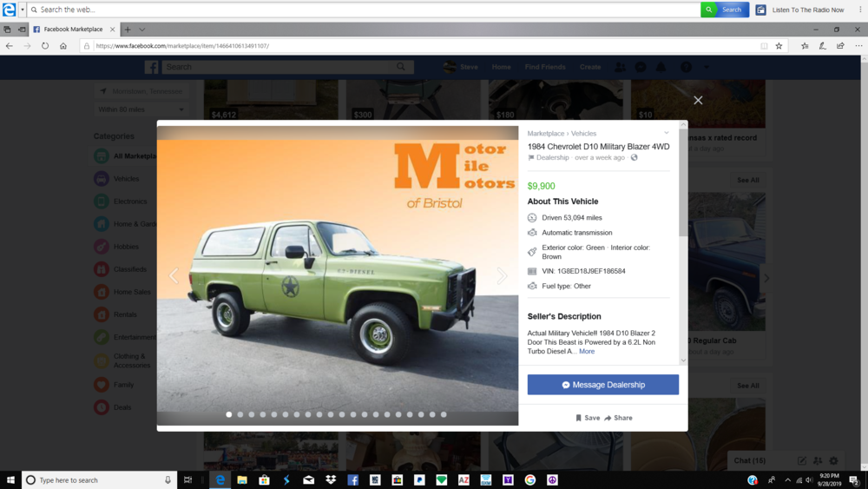Open the Create menu in Facebook header
Screen dimensions: 868x489
pos(590,67)
